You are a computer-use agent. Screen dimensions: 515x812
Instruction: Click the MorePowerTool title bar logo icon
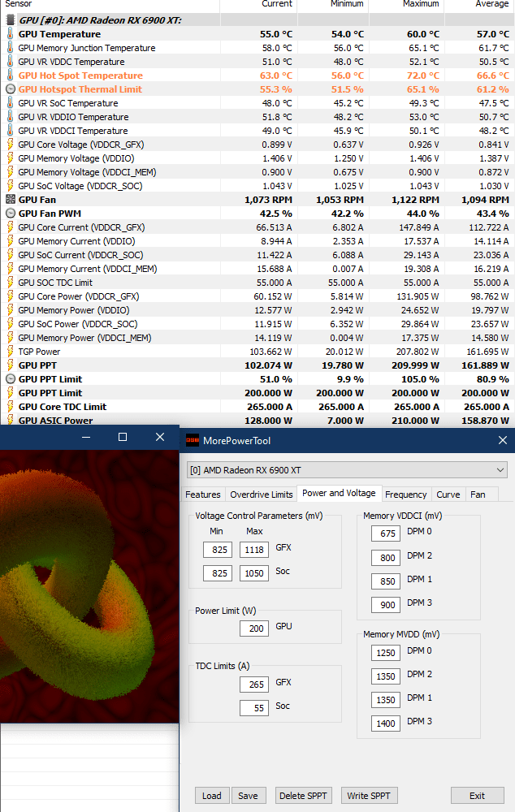[x=193, y=441]
